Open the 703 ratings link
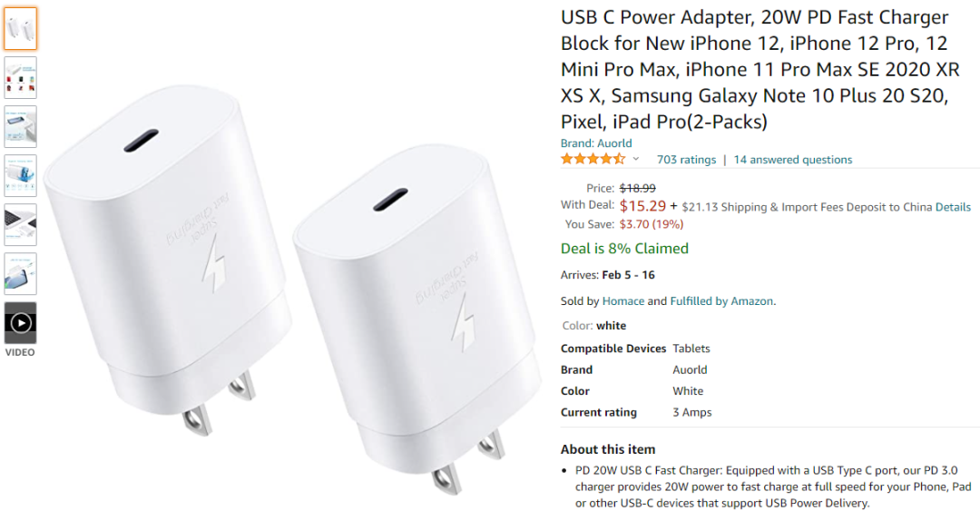The width and height of the screenshot is (980, 511). click(686, 160)
